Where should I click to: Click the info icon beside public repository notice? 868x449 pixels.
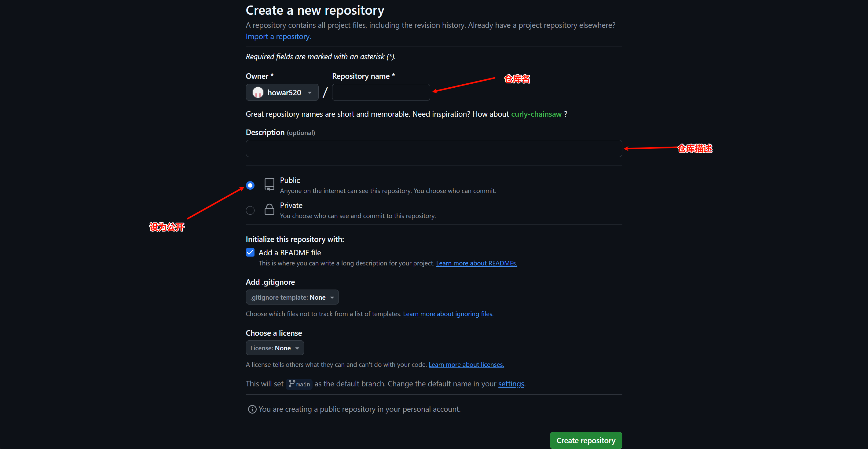click(x=252, y=409)
